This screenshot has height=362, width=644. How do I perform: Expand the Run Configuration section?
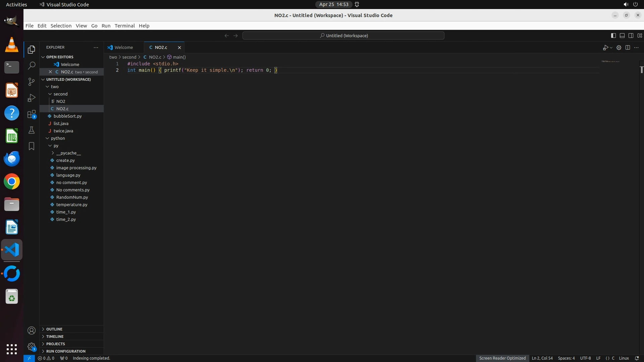click(x=71, y=351)
